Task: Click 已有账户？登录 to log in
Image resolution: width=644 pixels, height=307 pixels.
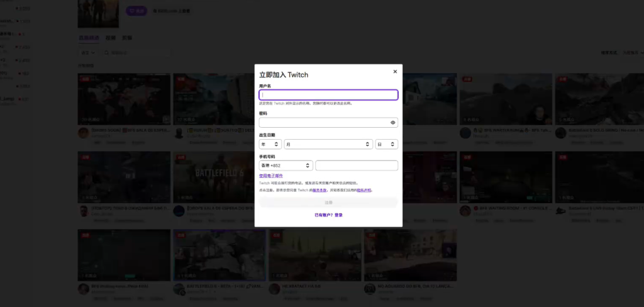Action: point(328,215)
